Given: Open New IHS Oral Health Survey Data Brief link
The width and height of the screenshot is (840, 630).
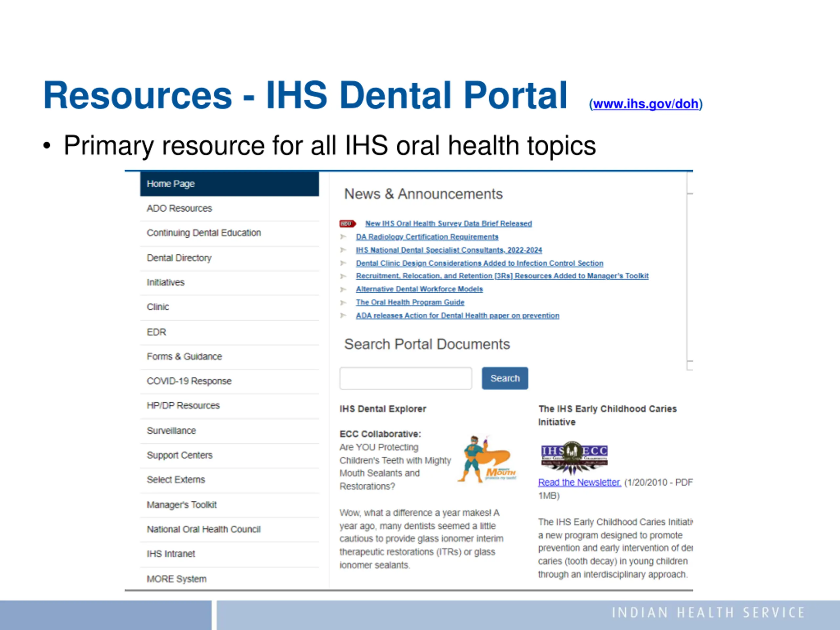Looking at the screenshot, I should tap(449, 224).
